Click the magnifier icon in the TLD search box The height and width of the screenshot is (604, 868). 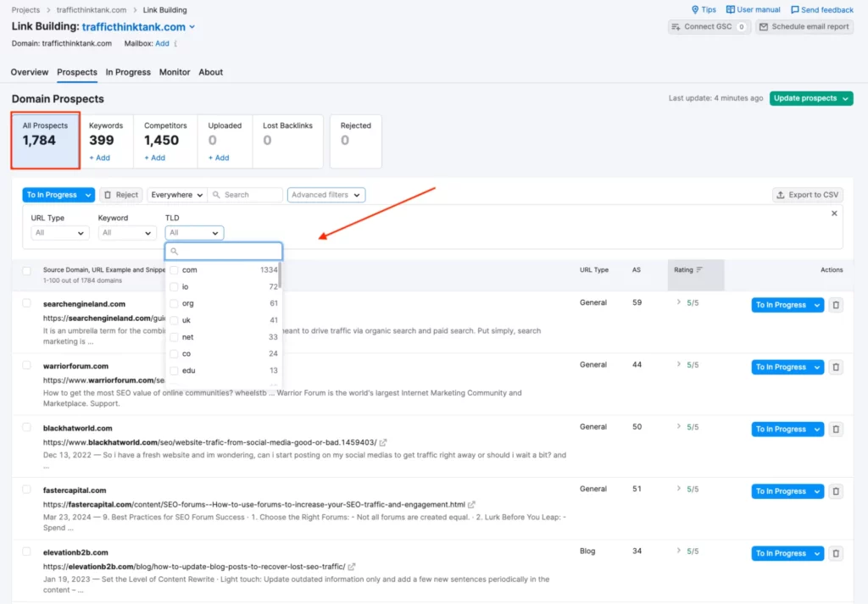[x=176, y=252]
